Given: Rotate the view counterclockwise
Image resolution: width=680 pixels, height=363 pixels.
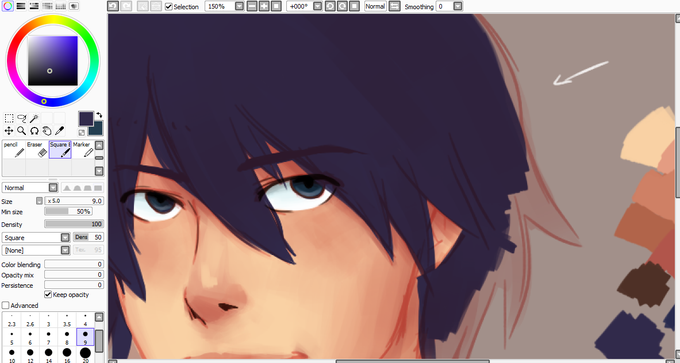Looking at the screenshot, I should click(330, 7).
